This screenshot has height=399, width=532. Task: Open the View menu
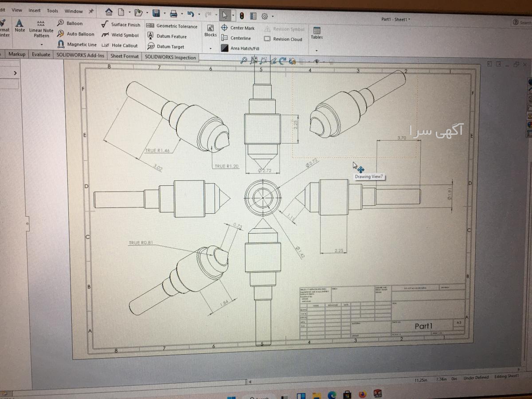[17, 10]
